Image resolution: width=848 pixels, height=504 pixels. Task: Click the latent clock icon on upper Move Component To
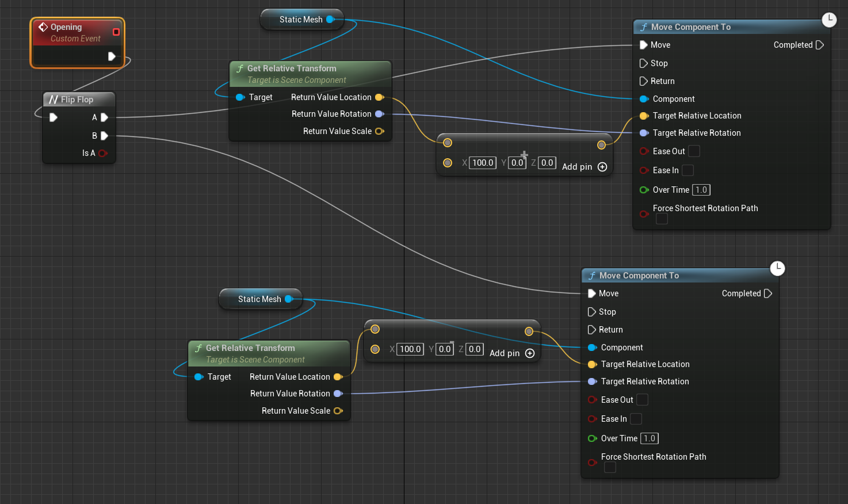click(828, 20)
